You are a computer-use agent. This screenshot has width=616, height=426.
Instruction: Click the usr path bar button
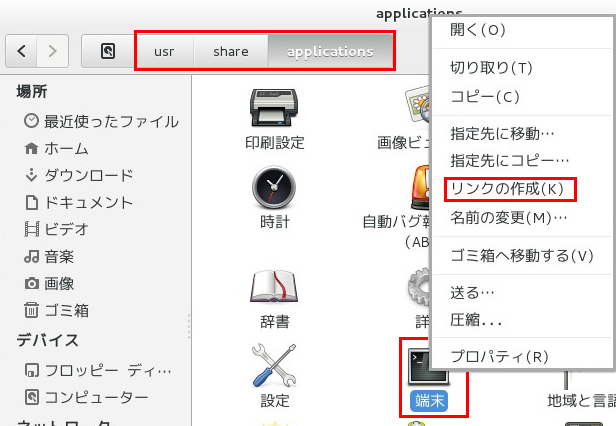click(163, 50)
